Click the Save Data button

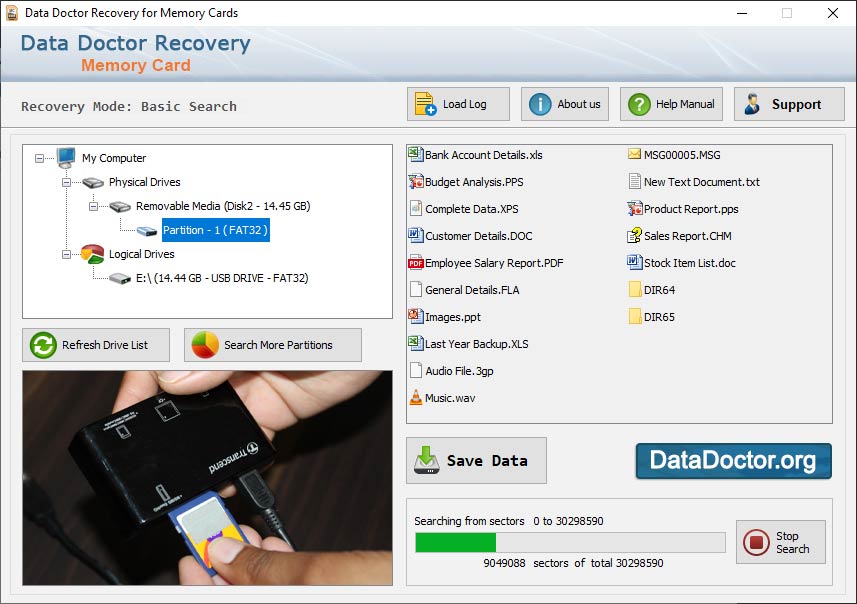click(x=476, y=460)
